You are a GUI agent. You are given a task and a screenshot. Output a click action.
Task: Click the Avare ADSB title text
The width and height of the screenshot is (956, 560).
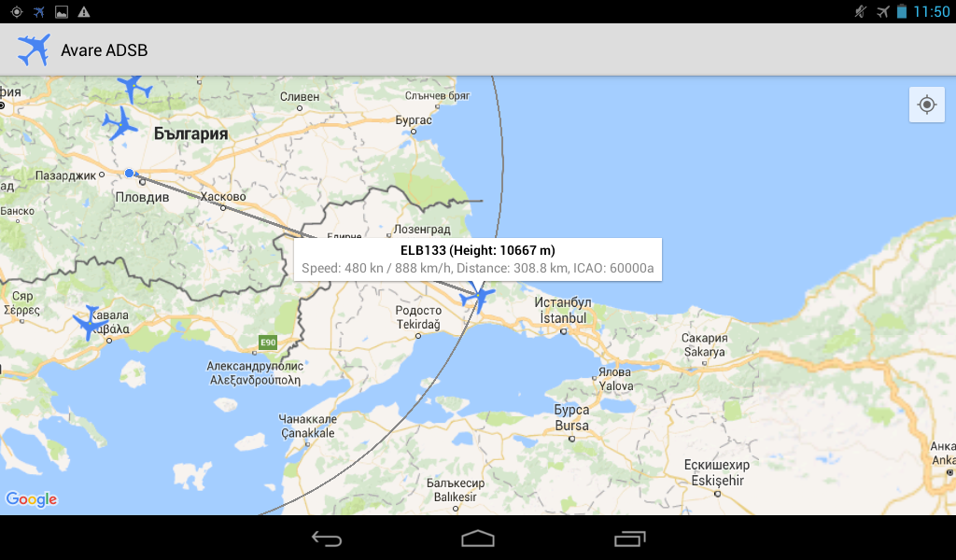coord(105,50)
